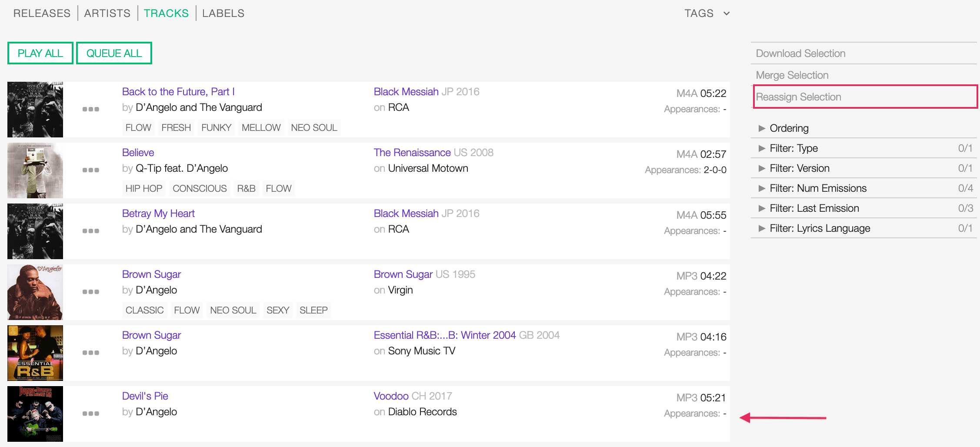Open more options for Back to the Future, Part I
This screenshot has height=447, width=980.
(x=91, y=109)
